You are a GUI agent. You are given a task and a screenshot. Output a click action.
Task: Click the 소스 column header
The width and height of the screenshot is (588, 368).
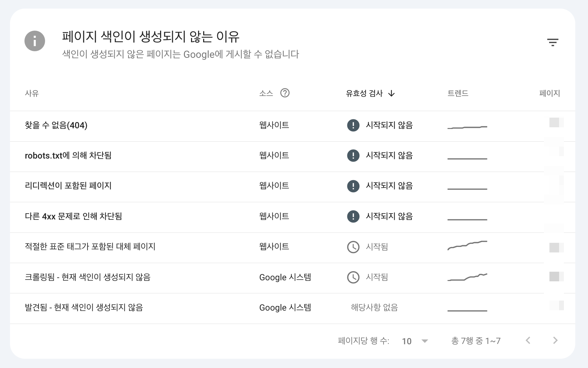(x=265, y=93)
